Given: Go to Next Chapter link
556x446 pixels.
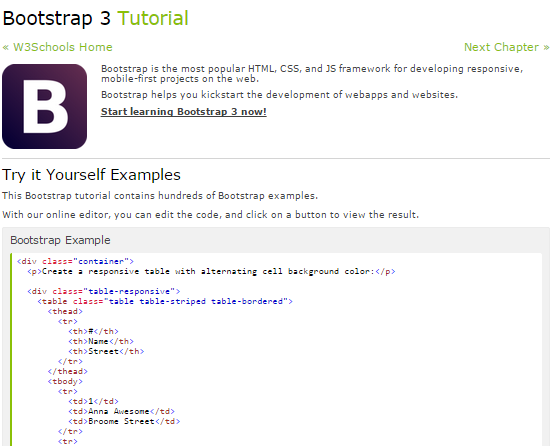Looking at the screenshot, I should 507,47.
